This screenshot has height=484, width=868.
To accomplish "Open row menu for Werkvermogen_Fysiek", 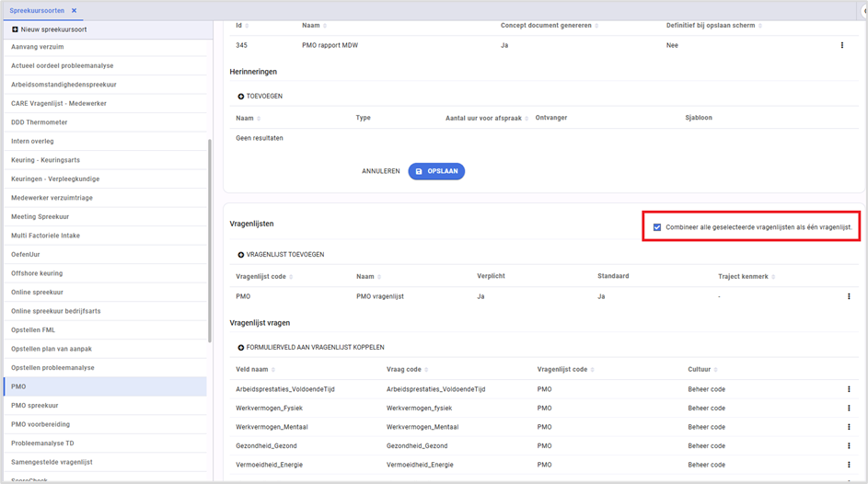I will 849,409.
